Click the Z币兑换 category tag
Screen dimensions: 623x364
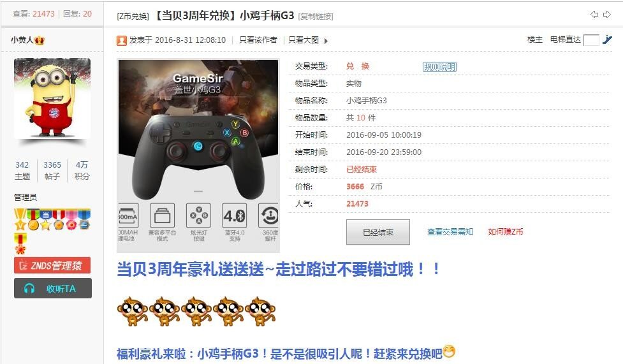point(133,17)
